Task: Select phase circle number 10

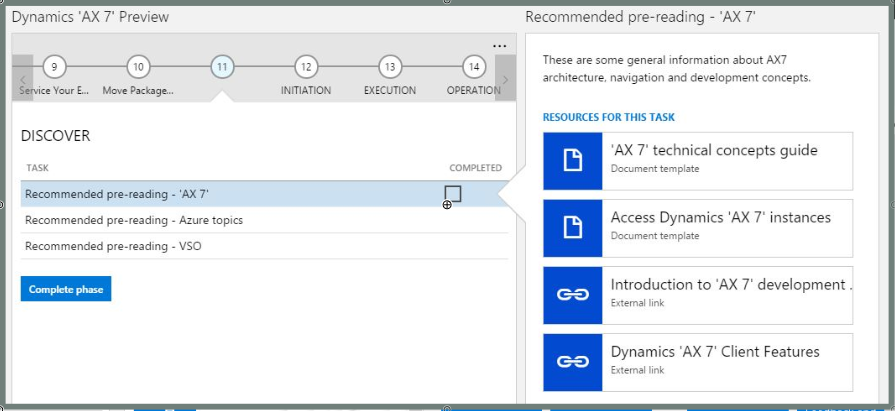Action: (138, 67)
